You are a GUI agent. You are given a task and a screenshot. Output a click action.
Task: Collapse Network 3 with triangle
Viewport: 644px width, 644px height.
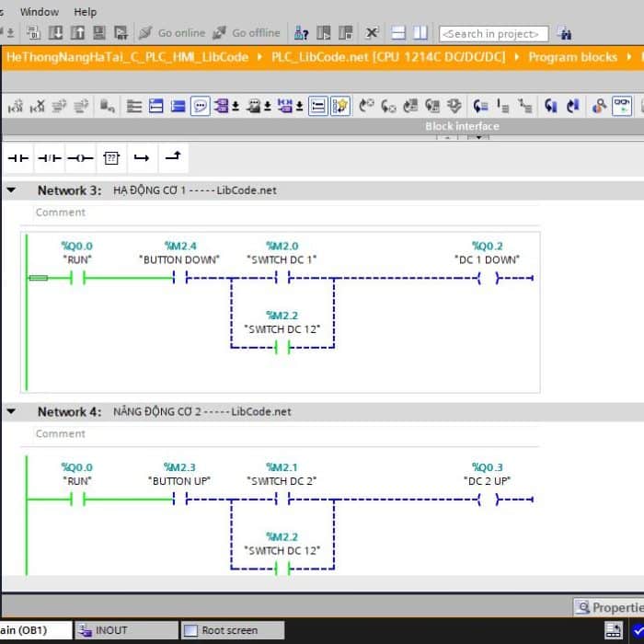tap(11, 190)
